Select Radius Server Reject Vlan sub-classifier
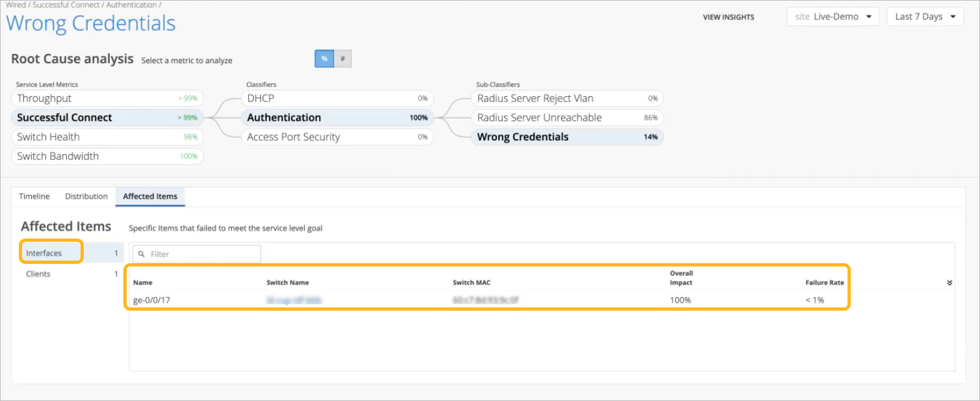 tap(566, 99)
